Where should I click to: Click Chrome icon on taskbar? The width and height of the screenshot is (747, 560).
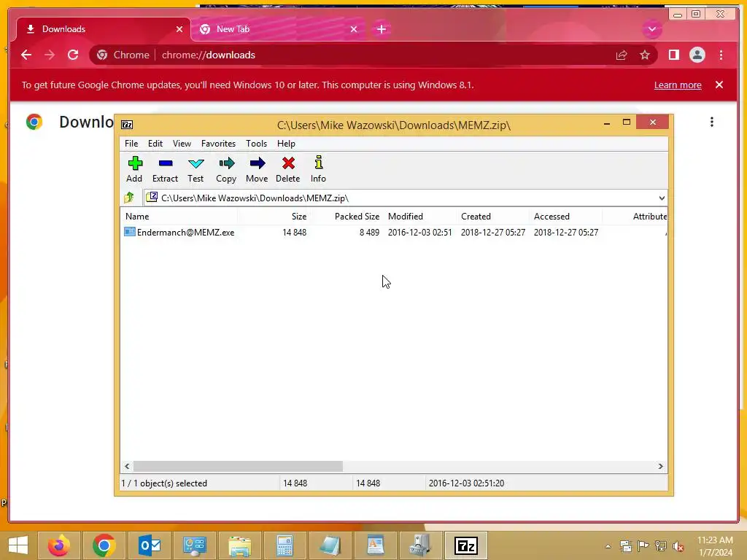(x=104, y=545)
